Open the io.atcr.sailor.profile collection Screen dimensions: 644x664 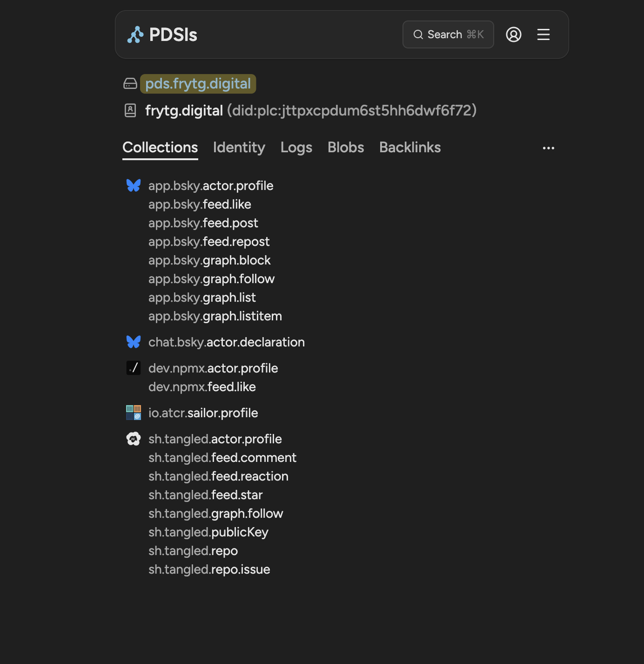click(203, 413)
